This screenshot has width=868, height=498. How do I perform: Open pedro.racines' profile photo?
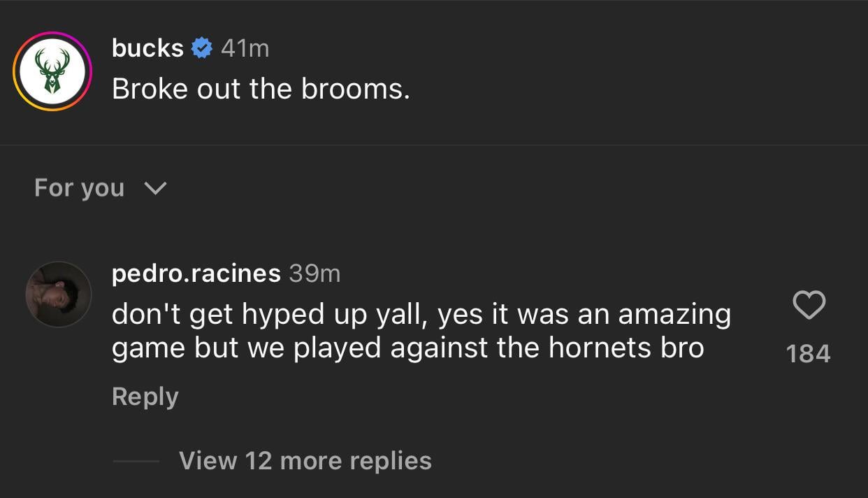(x=59, y=294)
